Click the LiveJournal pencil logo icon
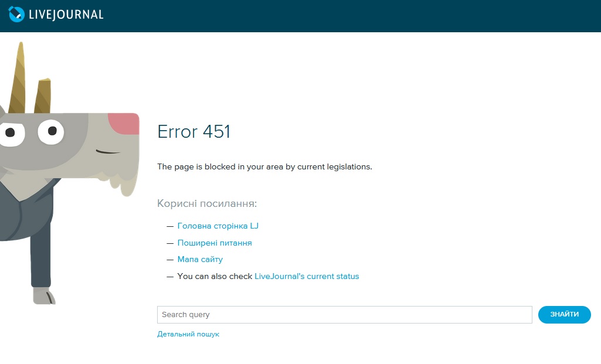 point(16,14)
